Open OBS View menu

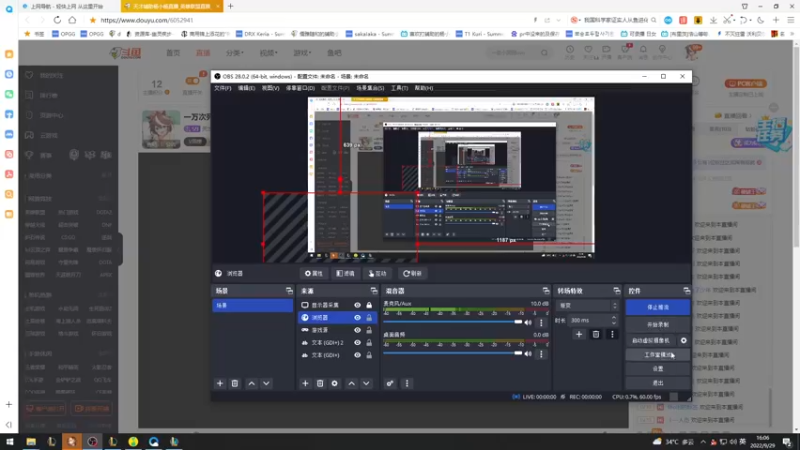(270, 88)
